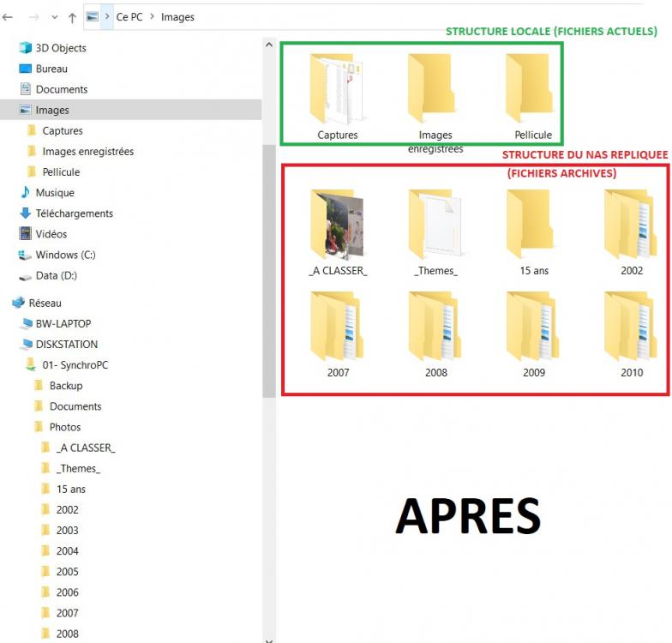
Task: Select 2009 folder in file pane
Action: pos(533,334)
